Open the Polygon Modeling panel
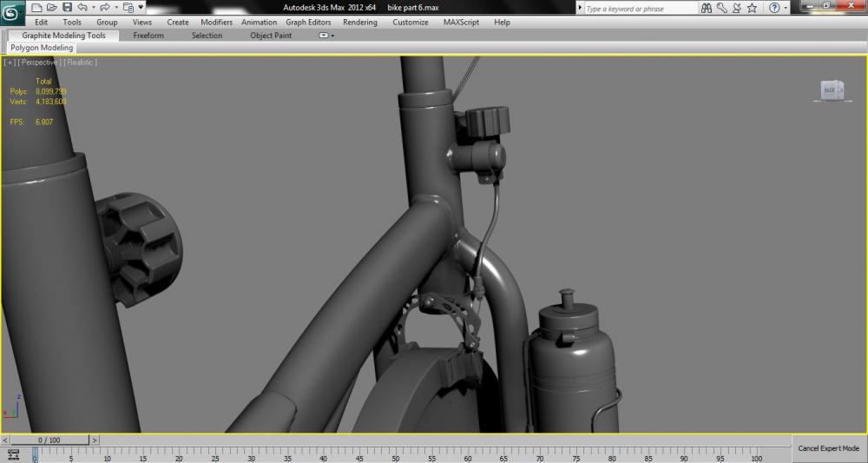Viewport: 868px width, 463px height. click(42, 48)
